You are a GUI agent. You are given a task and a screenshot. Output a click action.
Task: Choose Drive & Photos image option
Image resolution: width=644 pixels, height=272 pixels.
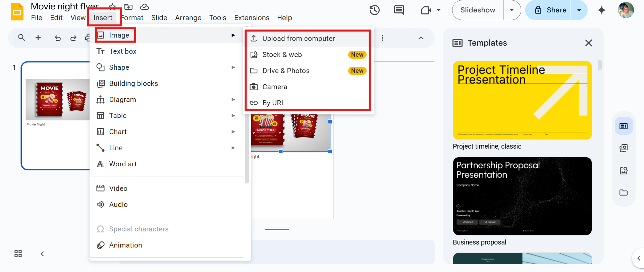tap(309, 71)
